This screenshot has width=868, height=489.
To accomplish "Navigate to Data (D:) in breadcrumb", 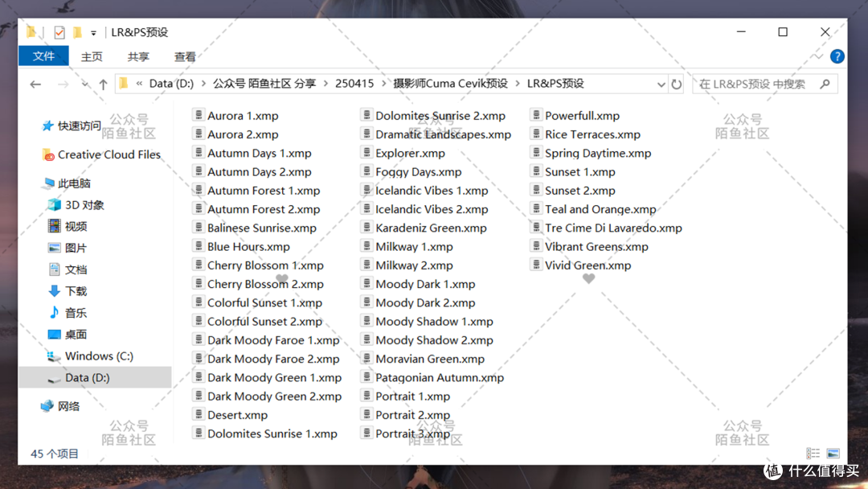I will (171, 84).
